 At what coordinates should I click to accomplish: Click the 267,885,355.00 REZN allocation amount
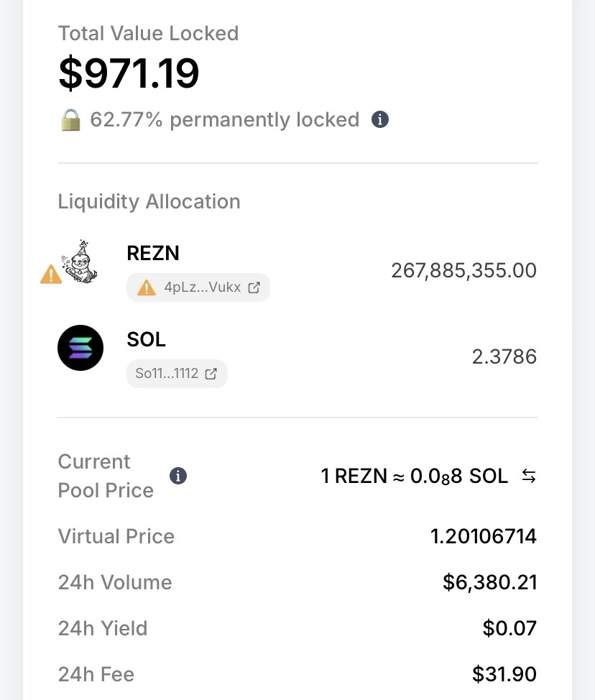[463, 270]
